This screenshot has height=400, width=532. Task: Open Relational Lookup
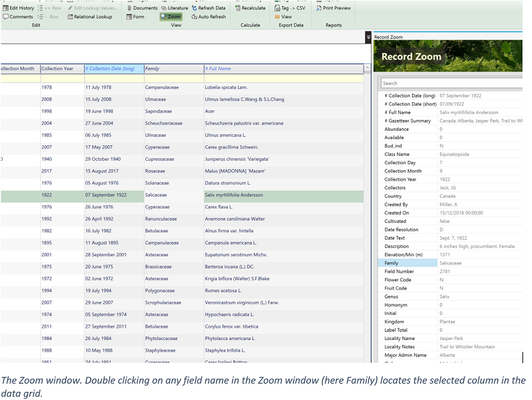tap(90, 16)
